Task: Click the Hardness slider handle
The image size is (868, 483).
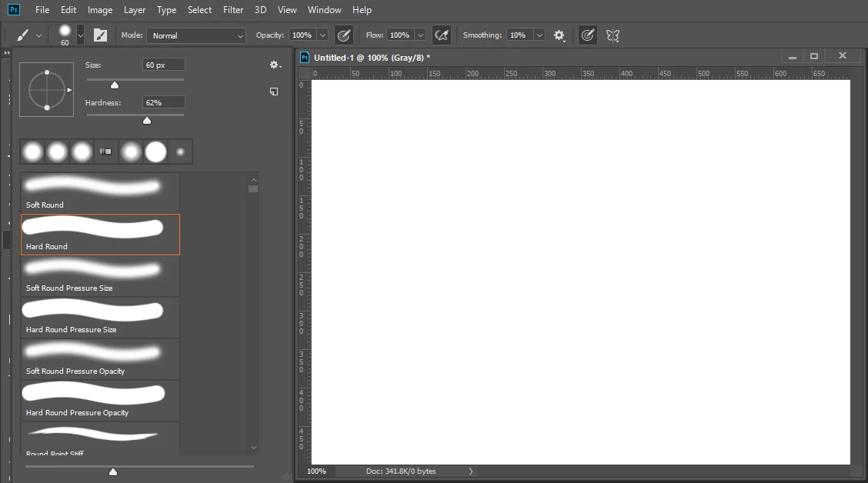Action: click(x=147, y=121)
